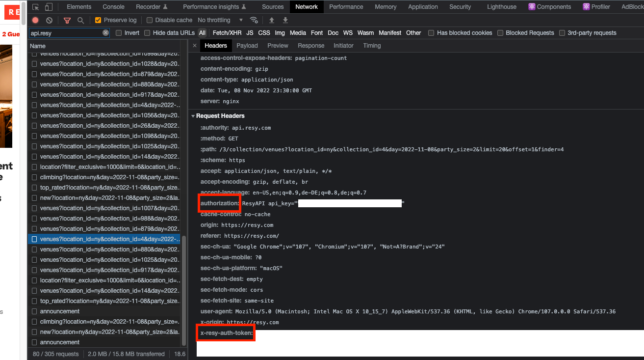644x360 pixels.
Task: Clear the api.resy filter text icon
Action: click(105, 33)
